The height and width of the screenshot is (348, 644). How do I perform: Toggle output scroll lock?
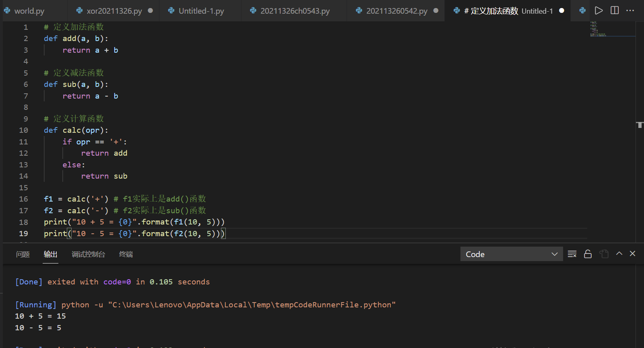click(x=588, y=254)
